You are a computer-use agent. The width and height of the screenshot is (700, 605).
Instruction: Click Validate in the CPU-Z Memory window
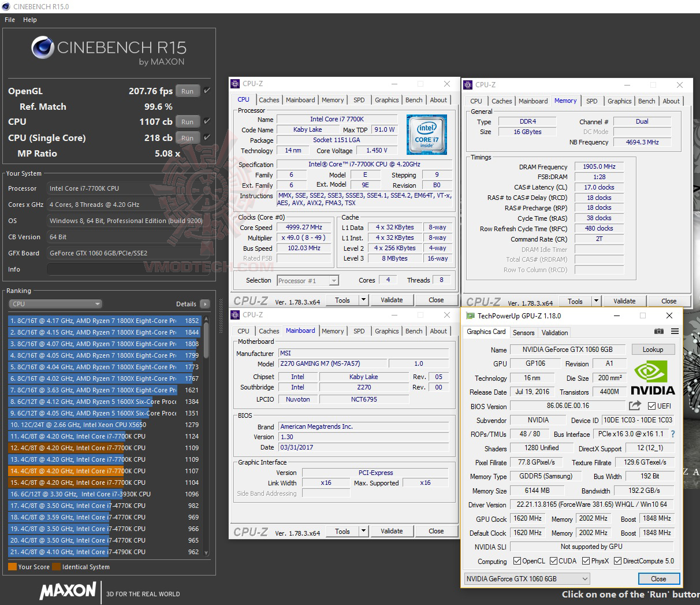[x=624, y=301]
